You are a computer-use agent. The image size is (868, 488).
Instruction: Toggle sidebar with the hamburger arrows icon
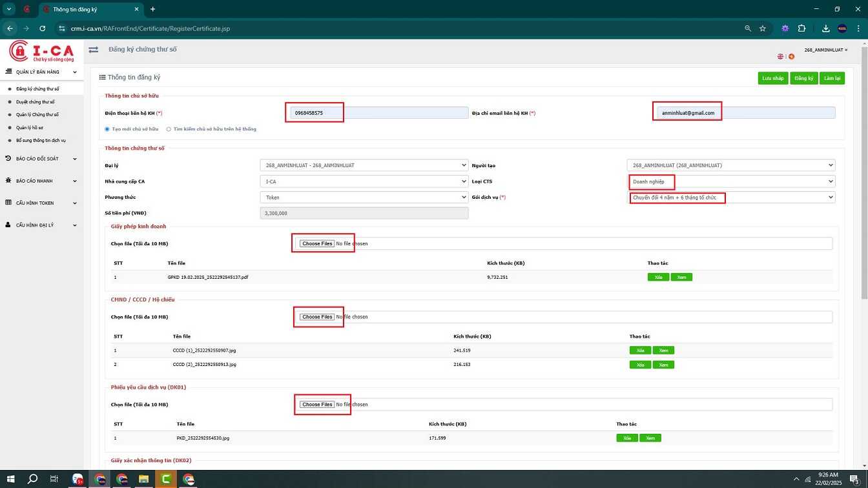94,50
